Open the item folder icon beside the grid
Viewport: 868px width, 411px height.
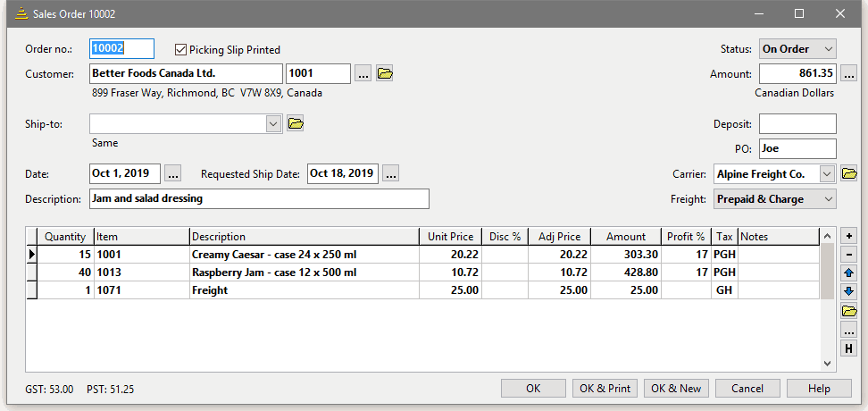click(849, 311)
